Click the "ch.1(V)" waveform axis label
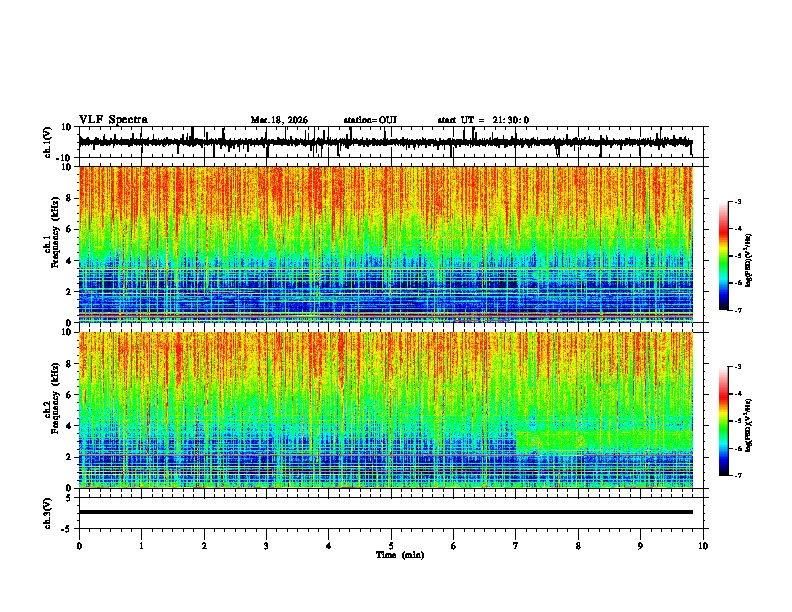792x612 pixels. point(48,142)
